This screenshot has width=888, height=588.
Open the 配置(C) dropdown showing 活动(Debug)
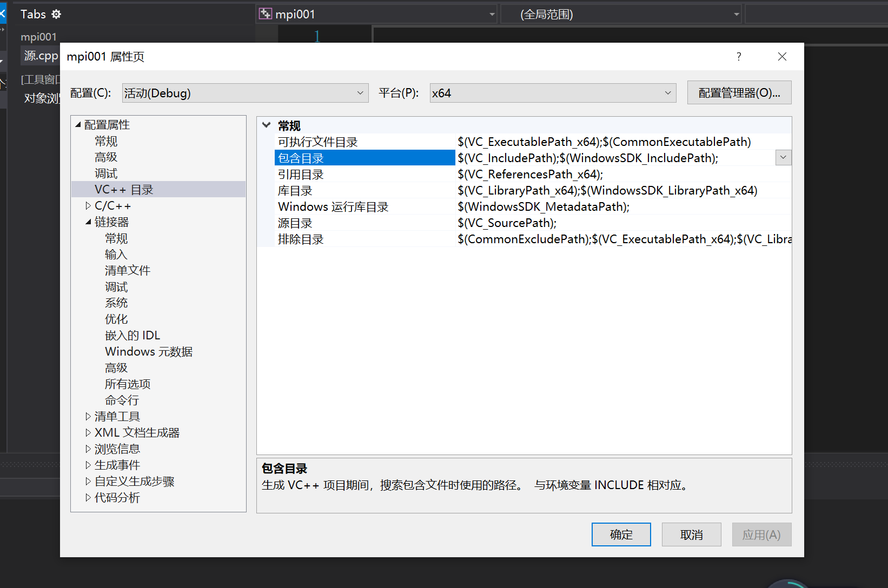pos(360,92)
